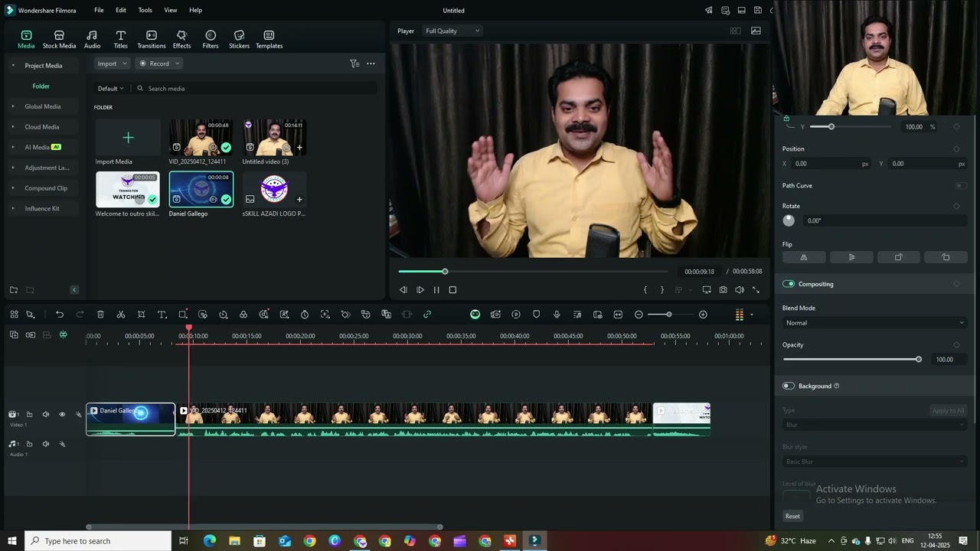Open the Full Quality dropdown

pyautogui.click(x=452, y=31)
